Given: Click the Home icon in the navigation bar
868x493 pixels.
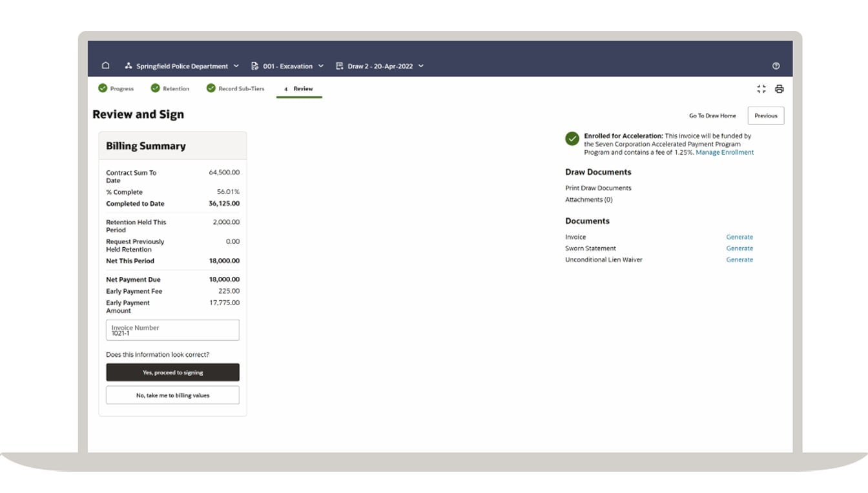Looking at the screenshot, I should 105,65.
